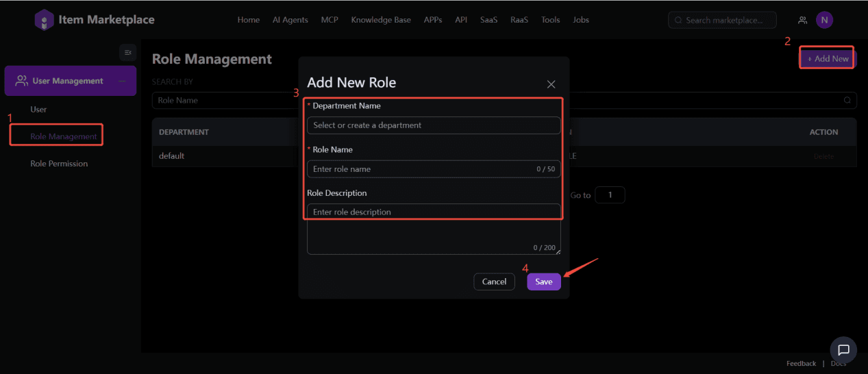Click the Add New button
This screenshot has width=868, height=374.
click(x=828, y=59)
